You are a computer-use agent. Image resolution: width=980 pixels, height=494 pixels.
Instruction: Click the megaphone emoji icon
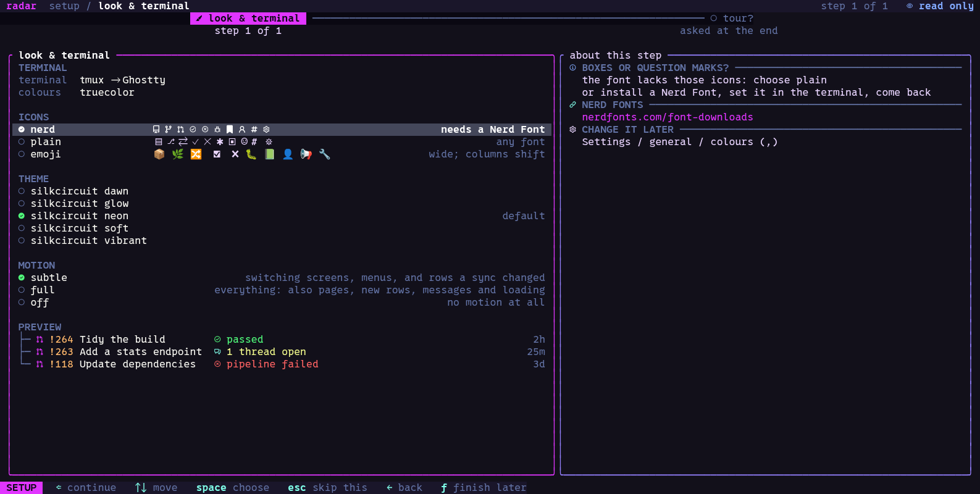click(x=306, y=154)
